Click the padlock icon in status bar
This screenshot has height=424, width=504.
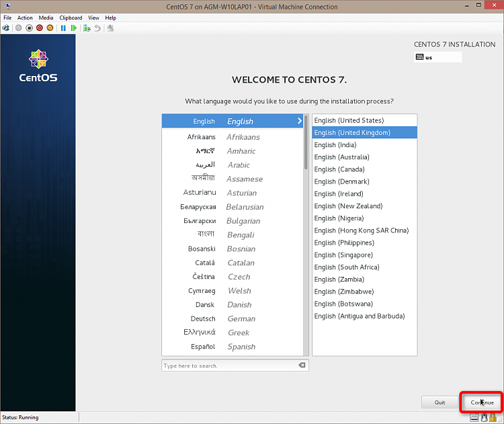coord(493,418)
